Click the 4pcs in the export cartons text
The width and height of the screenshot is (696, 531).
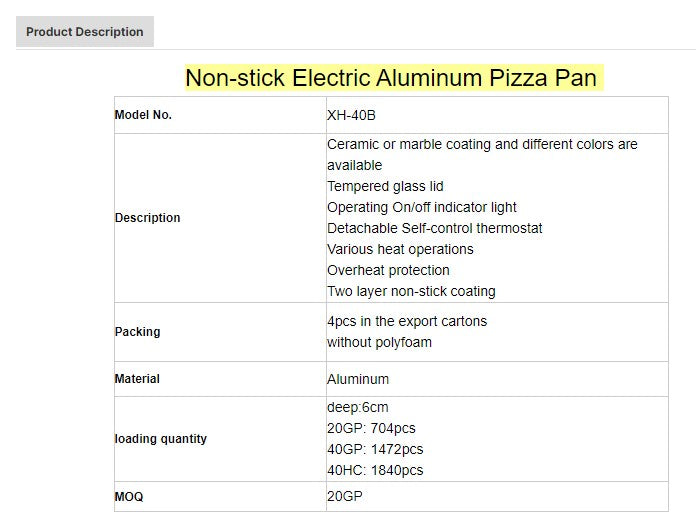(x=407, y=322)
